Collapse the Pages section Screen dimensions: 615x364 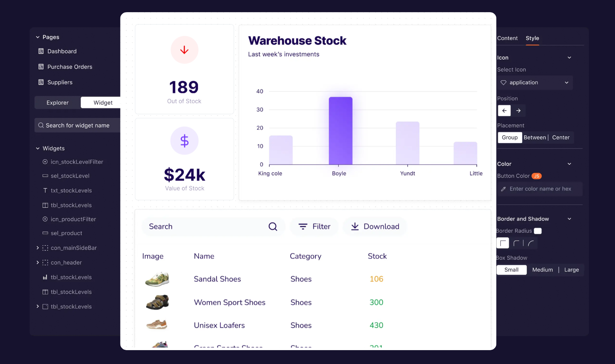[x=38, y=37]
